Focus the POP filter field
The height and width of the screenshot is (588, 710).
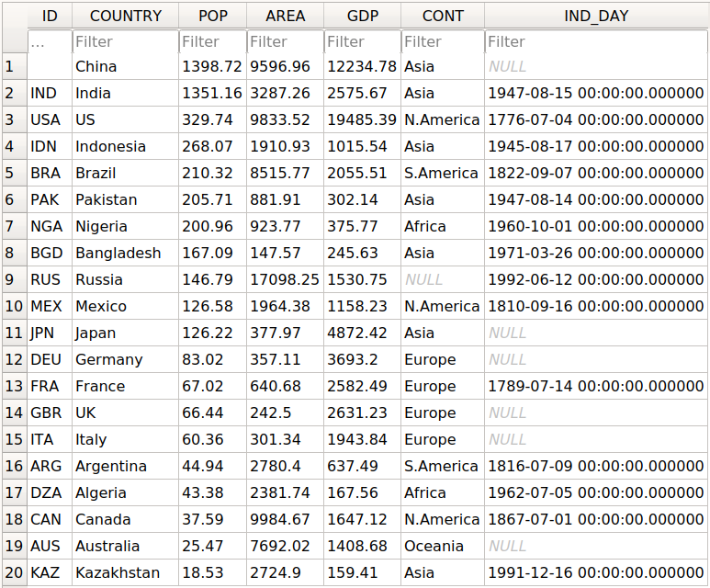click(x=213, y=41)
